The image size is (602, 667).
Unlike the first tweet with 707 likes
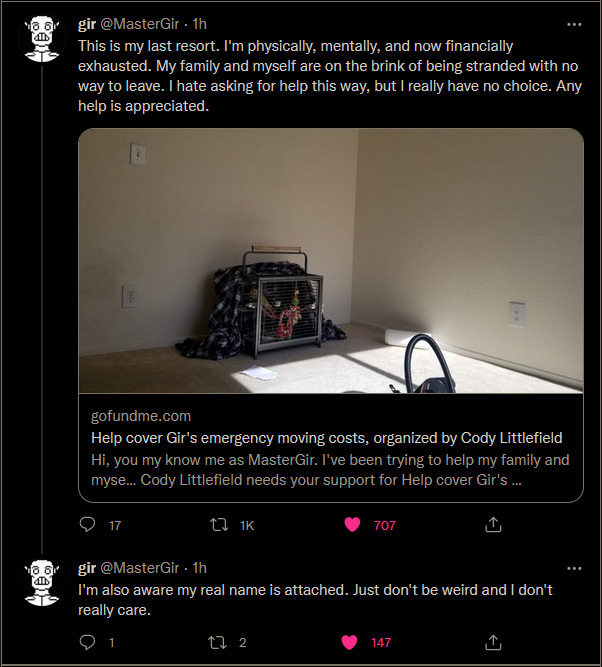(352, 524)
